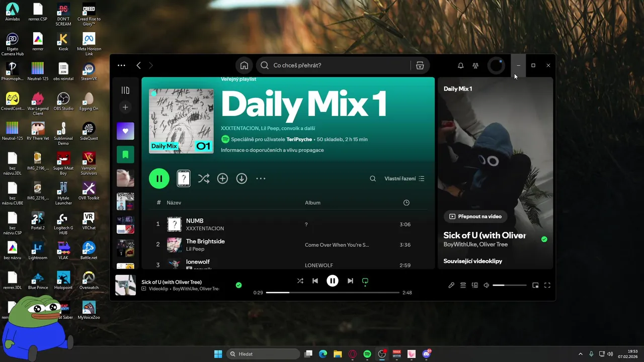644x362 pixels.
Task: Sort by the Album column header
Action: pyautogui.click(x=312, y=203)
